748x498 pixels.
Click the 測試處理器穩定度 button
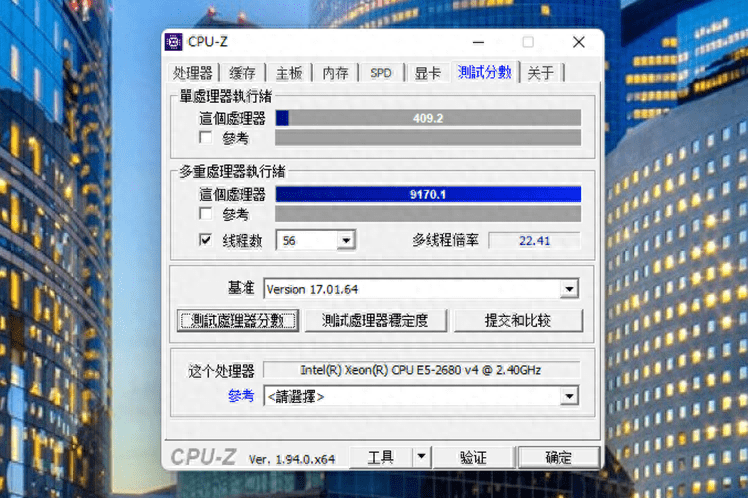[375, 321]
